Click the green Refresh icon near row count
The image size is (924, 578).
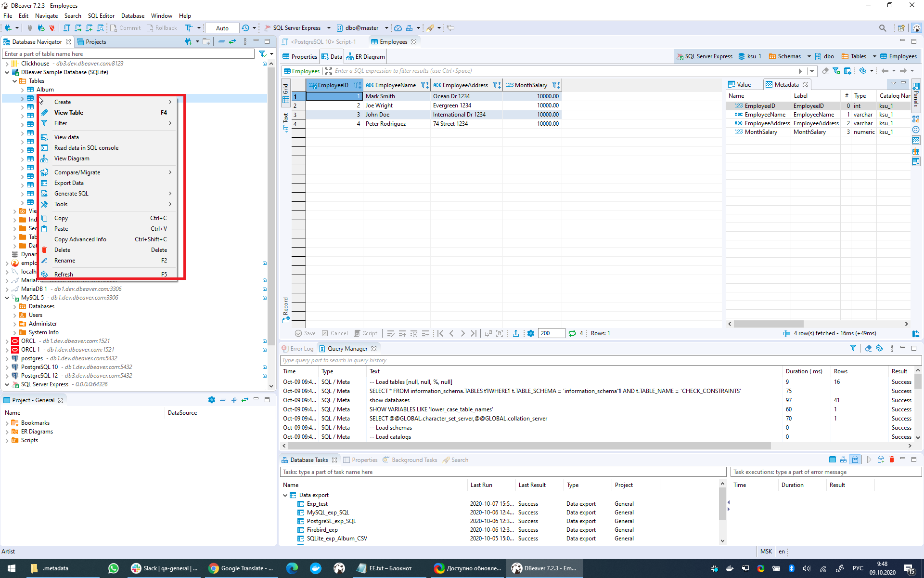pos(572,333)
